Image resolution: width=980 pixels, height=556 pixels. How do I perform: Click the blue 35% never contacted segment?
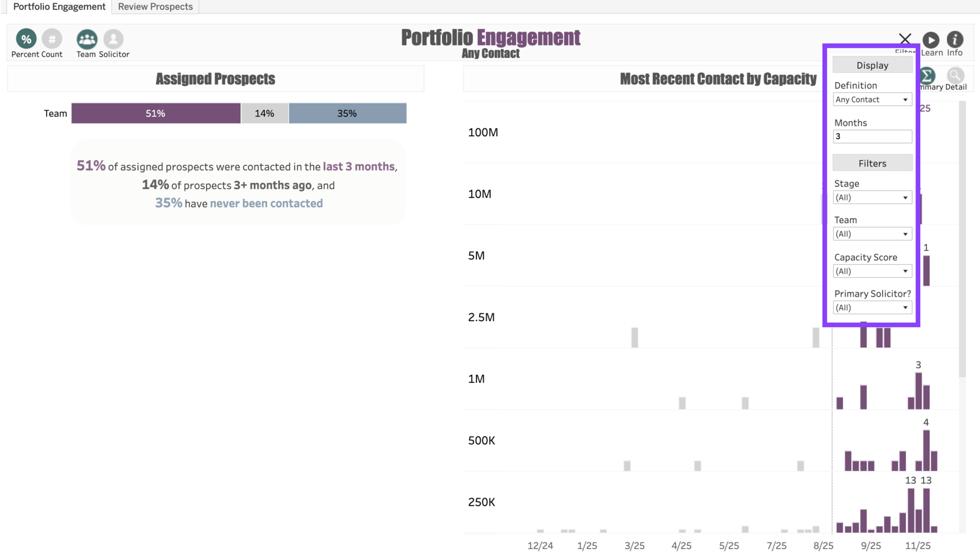(347, 113)
